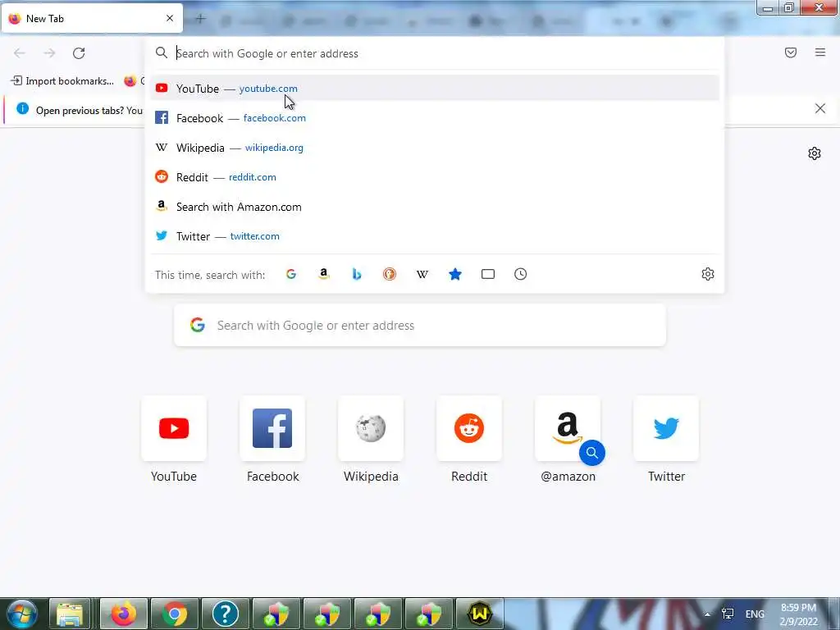Search this time with Amazon icon
Screen dimensions: 840x630
[323, 274]
